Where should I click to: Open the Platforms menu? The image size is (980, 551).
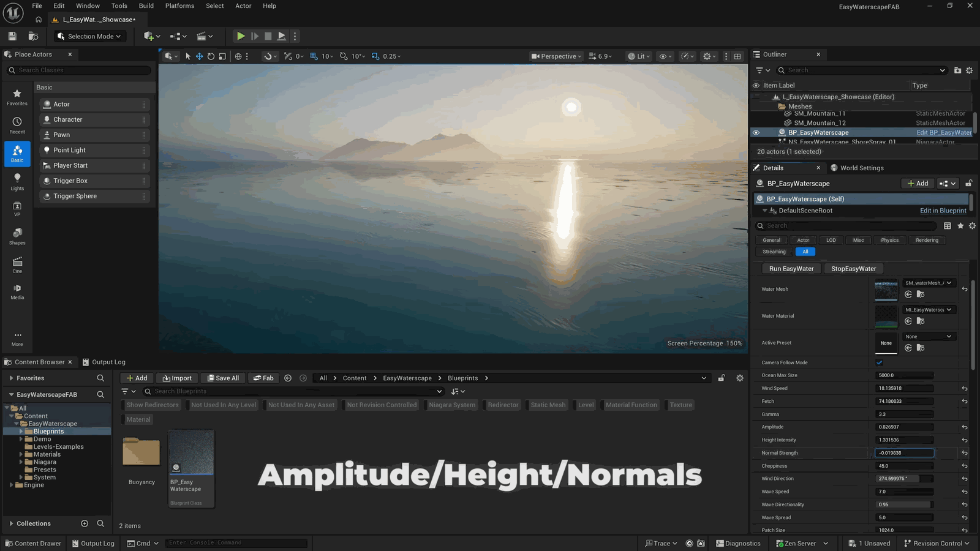179,6
